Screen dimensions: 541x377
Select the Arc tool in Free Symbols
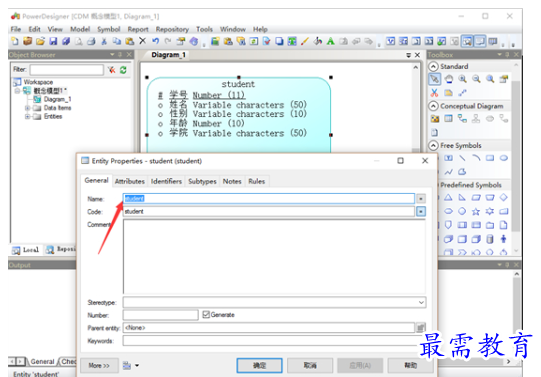(476, 158)
